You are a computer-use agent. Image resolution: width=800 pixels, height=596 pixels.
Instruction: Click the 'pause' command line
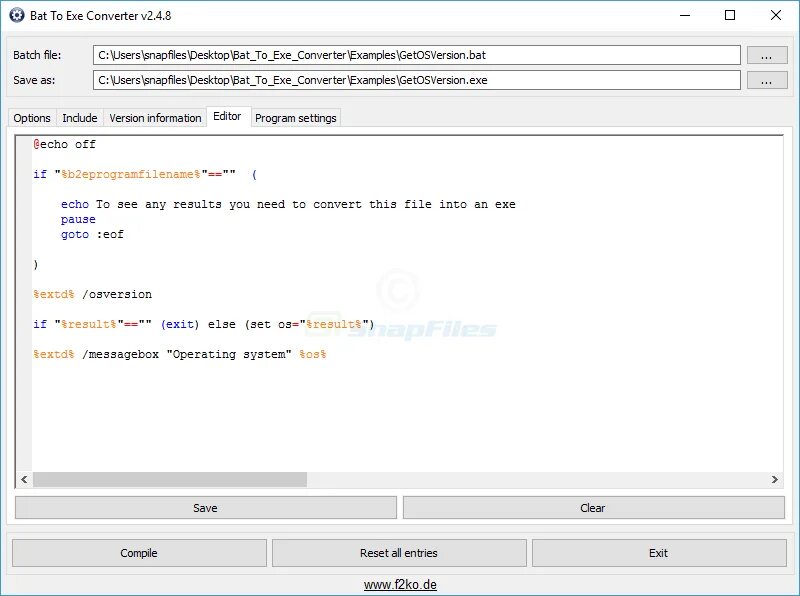78,219
